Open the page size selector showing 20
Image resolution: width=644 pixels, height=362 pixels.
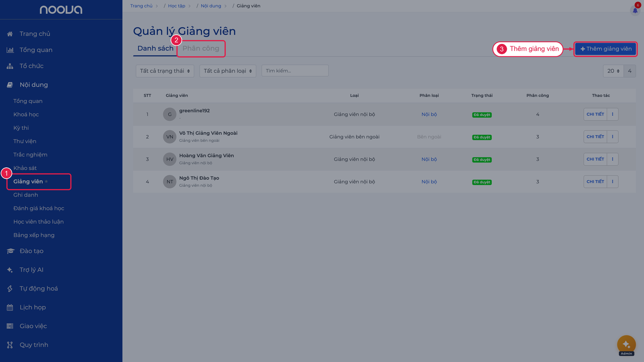point(613,71)
